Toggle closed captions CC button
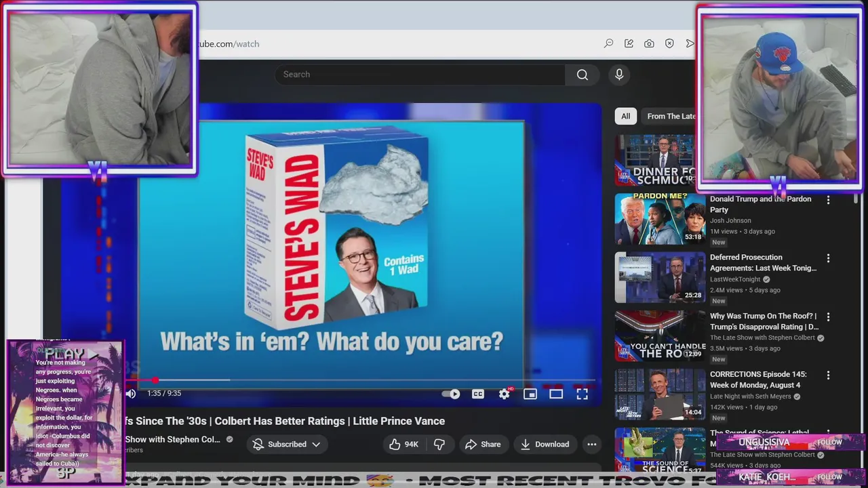Screen dimensions: 868x488 [x=478, y=394]
